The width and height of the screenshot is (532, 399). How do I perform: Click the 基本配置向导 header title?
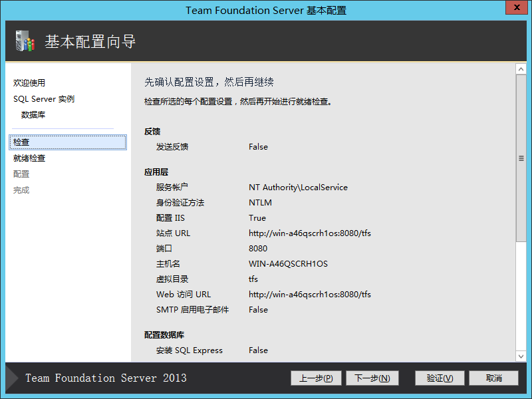90,42
